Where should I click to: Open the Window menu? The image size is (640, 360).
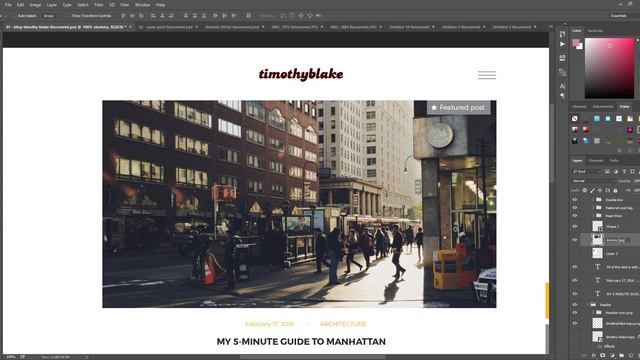(142, 5)
